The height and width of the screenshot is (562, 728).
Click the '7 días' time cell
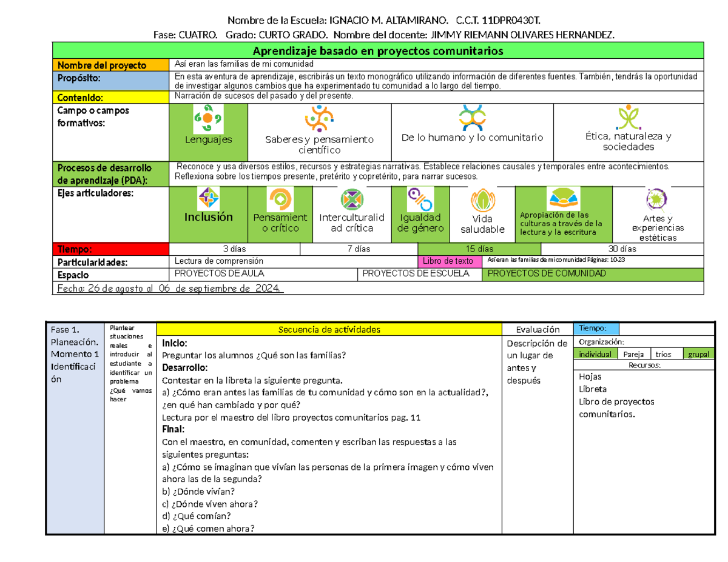tap(359, 249)
